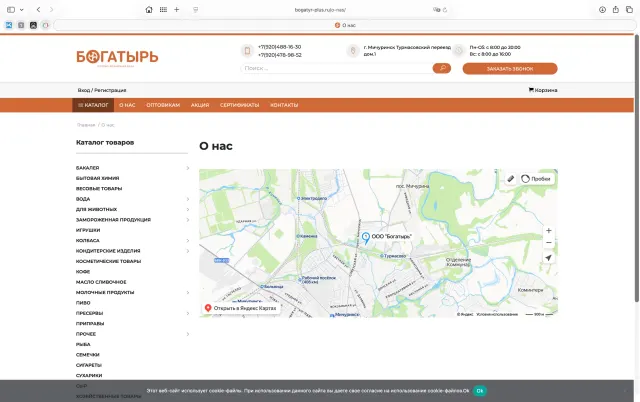Image resolution: width=640 pixels, height=402 pixels.
Task: Expand the ПРЕСЕРВЫ category chevron
Action: [188, 313]
